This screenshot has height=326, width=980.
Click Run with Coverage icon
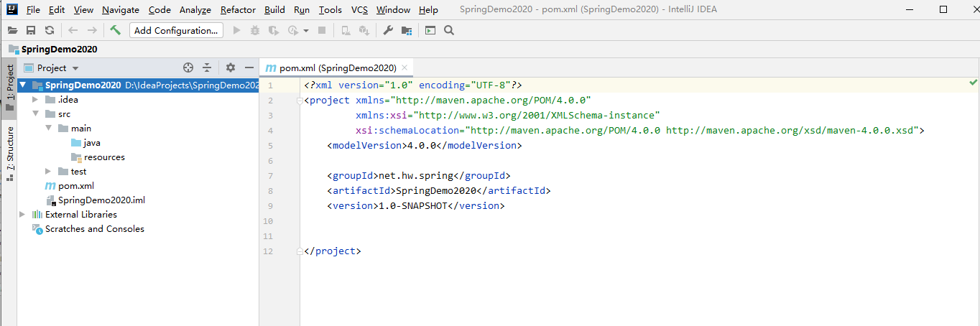coord(274,30)
